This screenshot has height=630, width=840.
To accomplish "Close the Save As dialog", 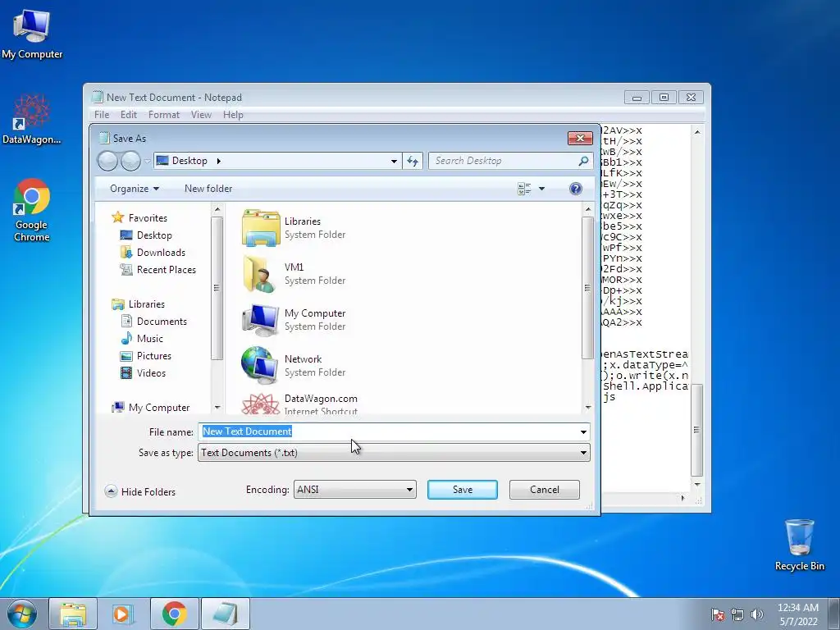I will tap(580, 138).
